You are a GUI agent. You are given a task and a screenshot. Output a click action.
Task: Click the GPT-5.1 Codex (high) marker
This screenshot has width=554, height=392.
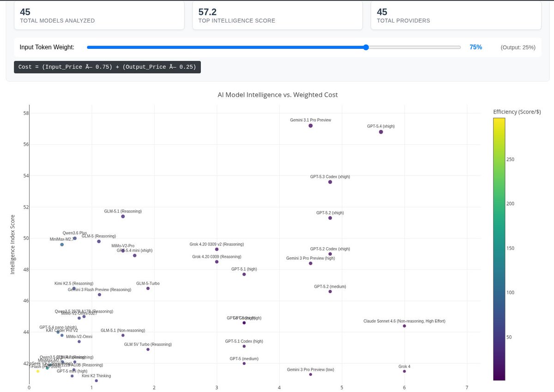[x=244, y=346]
